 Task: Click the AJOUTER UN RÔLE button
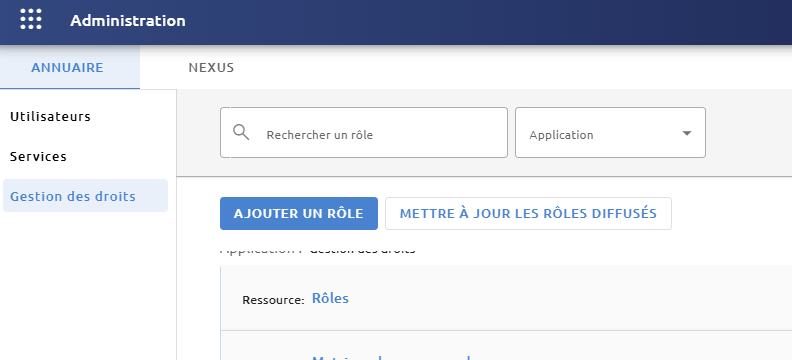click(x=299, y=214)
